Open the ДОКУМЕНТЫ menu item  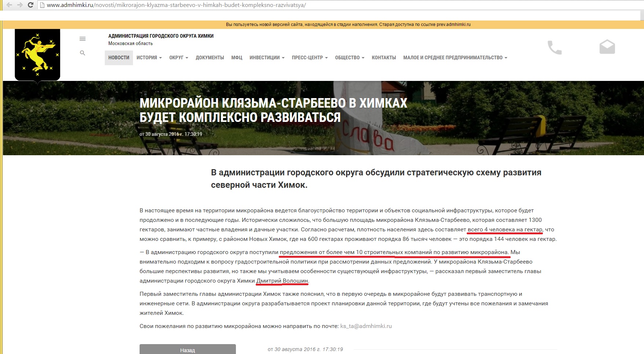point(210,57)
